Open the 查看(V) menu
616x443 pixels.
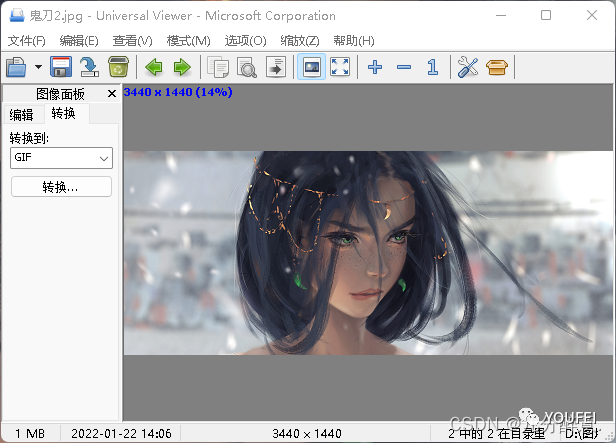[x=132, y=40]
